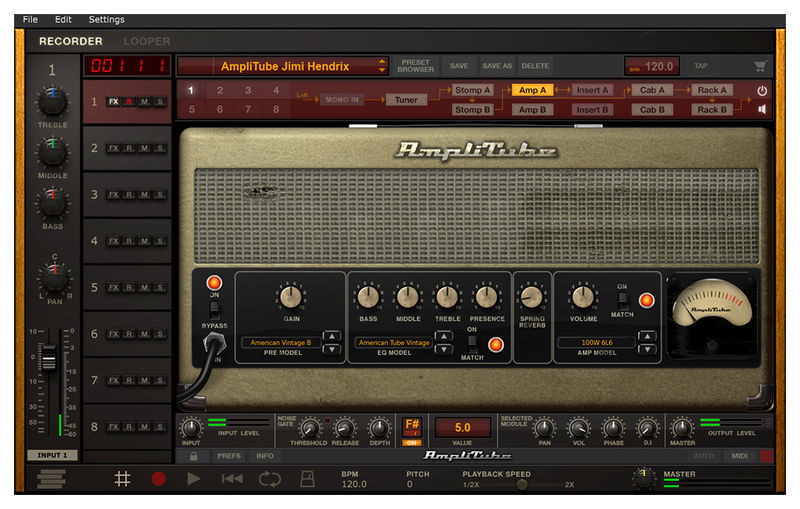
Task: Click the red record transport button
Action: pyautogui.click(x=159, y=479)
